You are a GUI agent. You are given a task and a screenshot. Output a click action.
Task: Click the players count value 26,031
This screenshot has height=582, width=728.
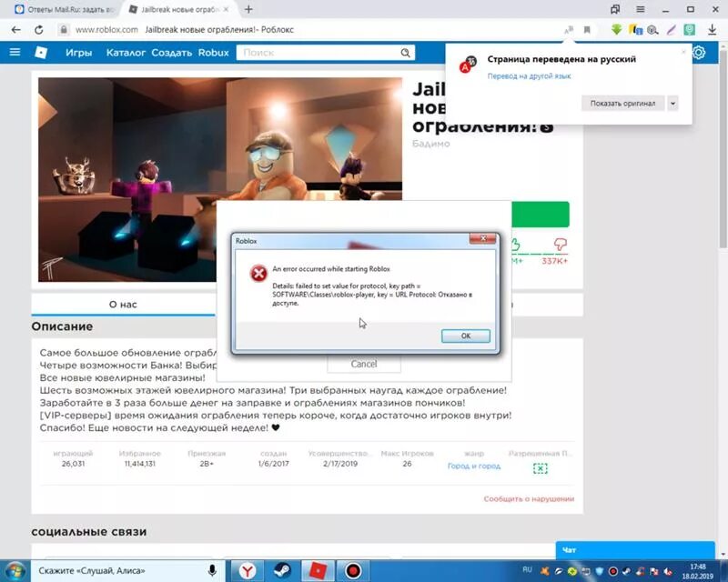pyautogui.click(x=73, y=464)
